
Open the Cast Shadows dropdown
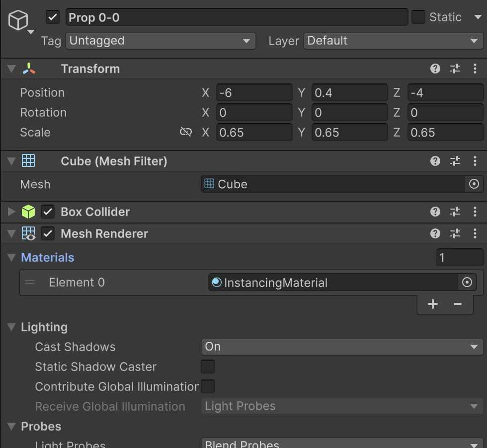point(342,347)
